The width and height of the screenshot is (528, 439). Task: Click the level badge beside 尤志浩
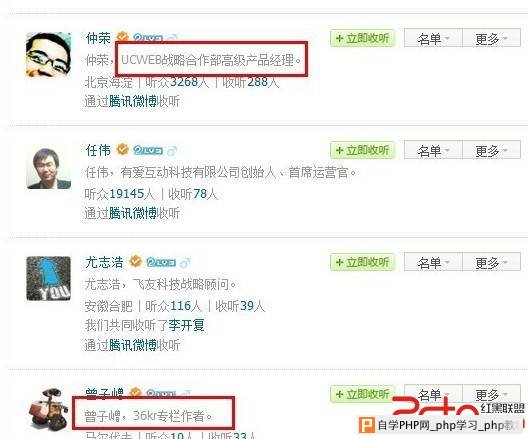161,262
